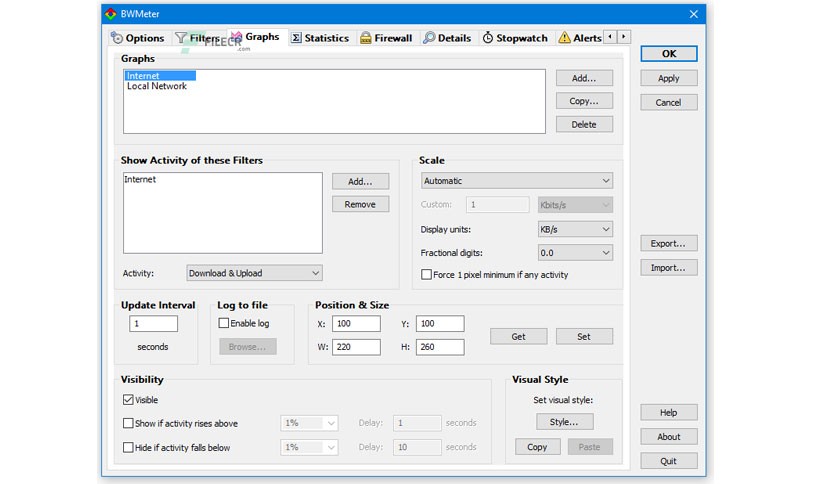Click the Get position button

(519, 336)
